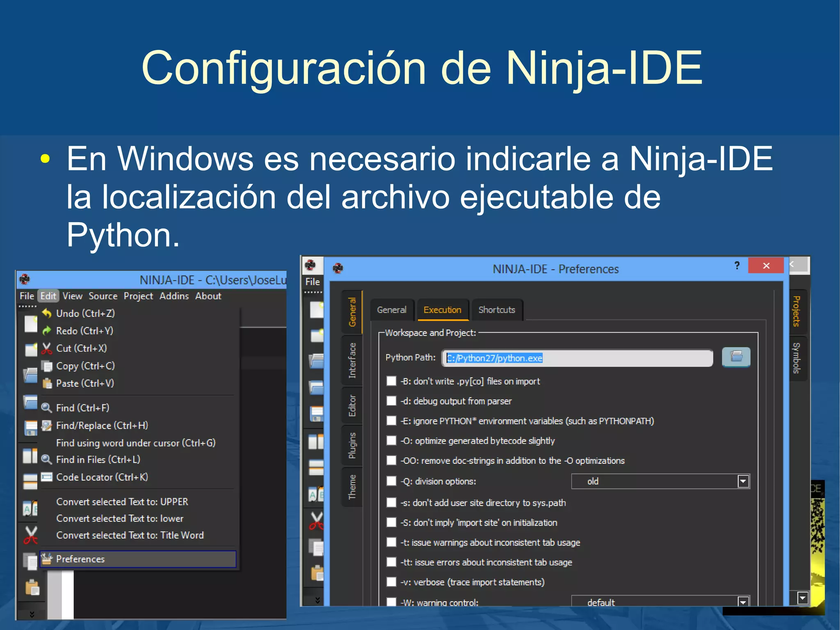Check -s don't add user site directory
The width and height of the screenshot is (840, 630).
[x=391, y=503]
